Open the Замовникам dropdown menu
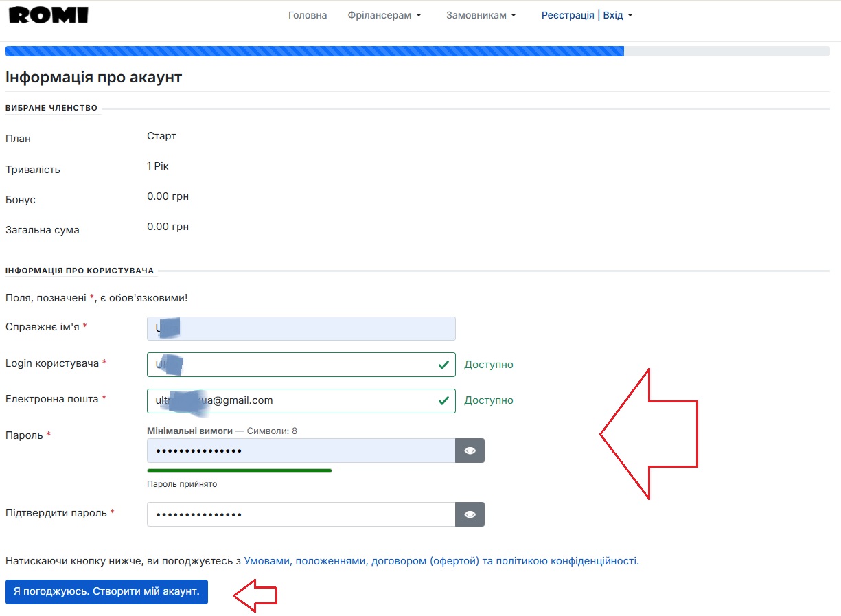 (x=481, y=15)
